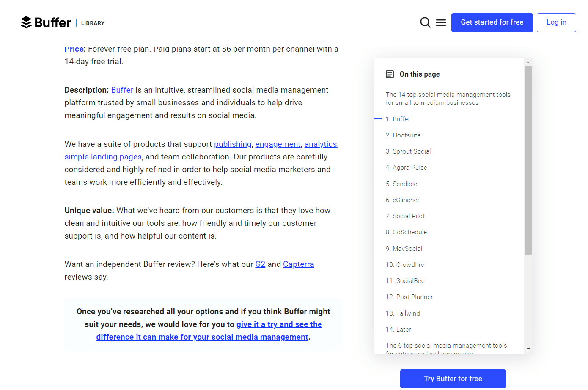Viewport: 588px width, 390px height.
Task: Open the Price link
Action: click(x=74, y=49)
